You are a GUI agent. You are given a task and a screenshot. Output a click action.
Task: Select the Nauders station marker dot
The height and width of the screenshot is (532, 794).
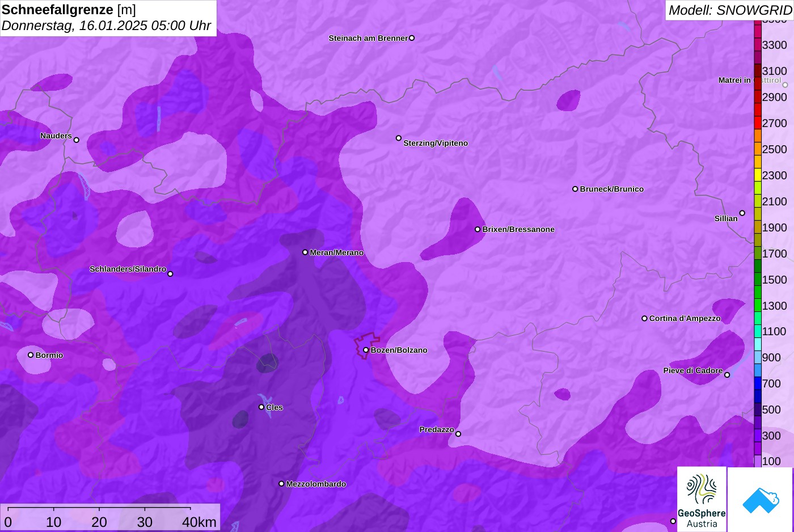77,140
